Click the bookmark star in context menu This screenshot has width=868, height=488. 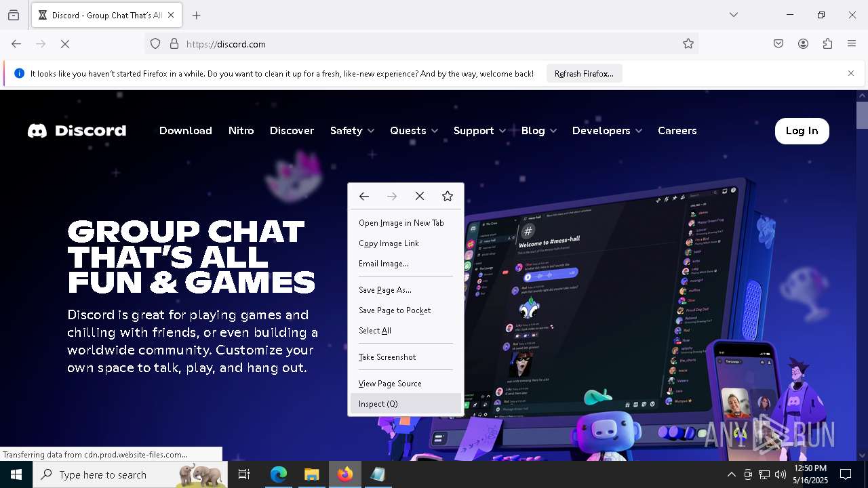448,196
